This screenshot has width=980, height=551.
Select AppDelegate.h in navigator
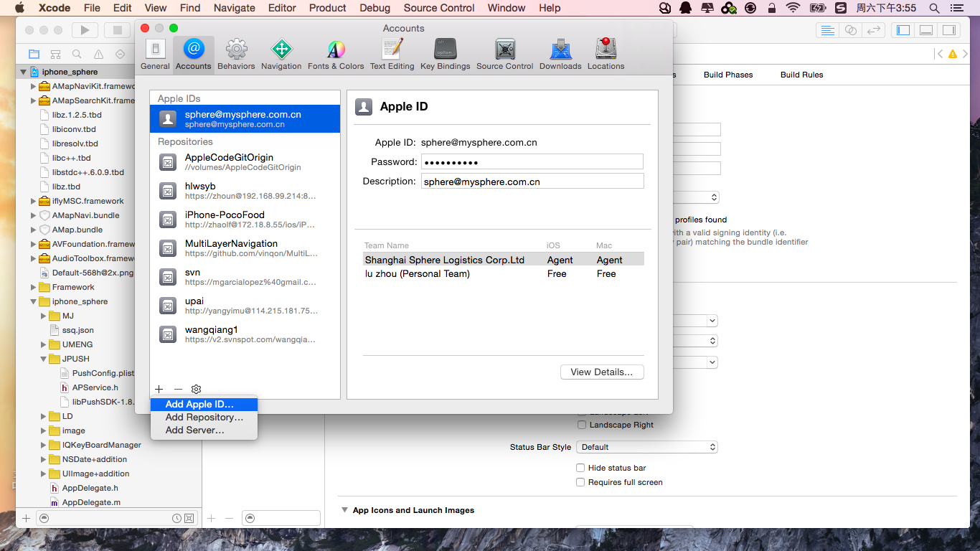[90, 488]
